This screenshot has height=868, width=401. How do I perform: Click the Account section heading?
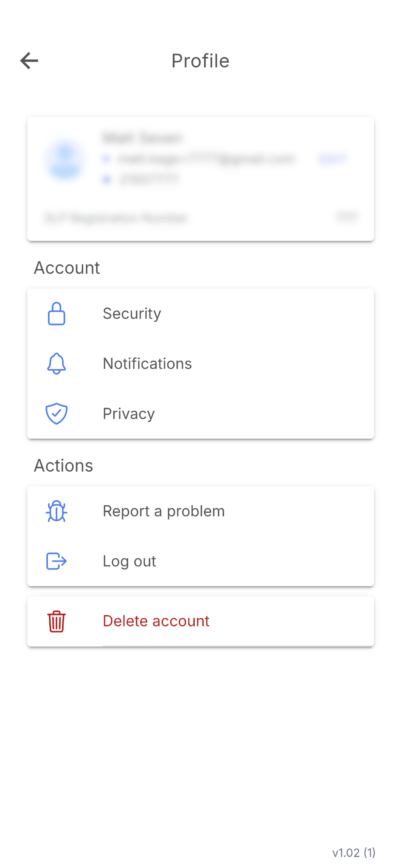click(67, 268)
